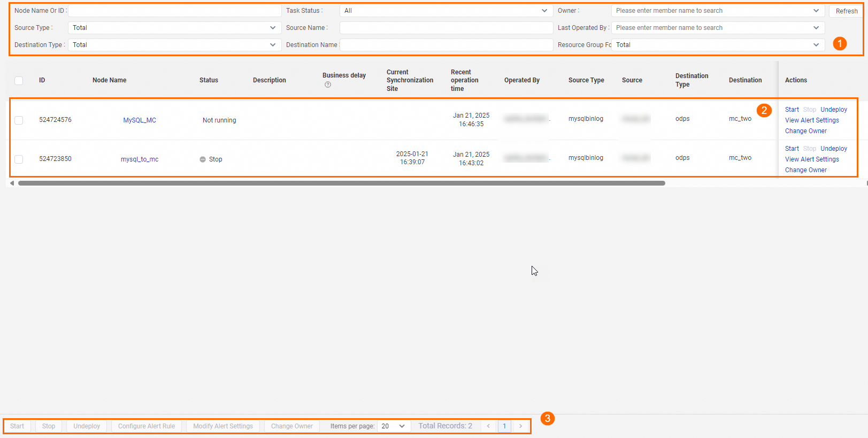
Task: Click into the Destination Name filter field
Action: coord(446,45)
